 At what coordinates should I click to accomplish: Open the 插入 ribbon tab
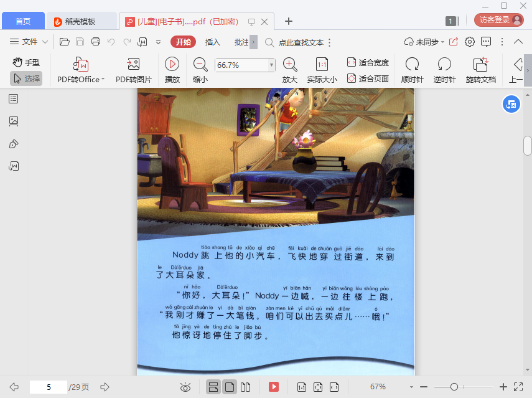tap(212, 42)
